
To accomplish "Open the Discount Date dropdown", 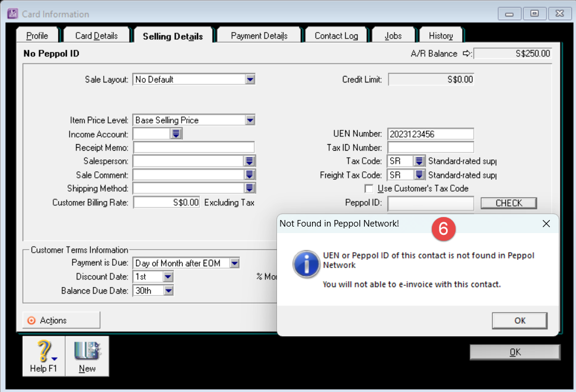I will (x=168, y=277).
